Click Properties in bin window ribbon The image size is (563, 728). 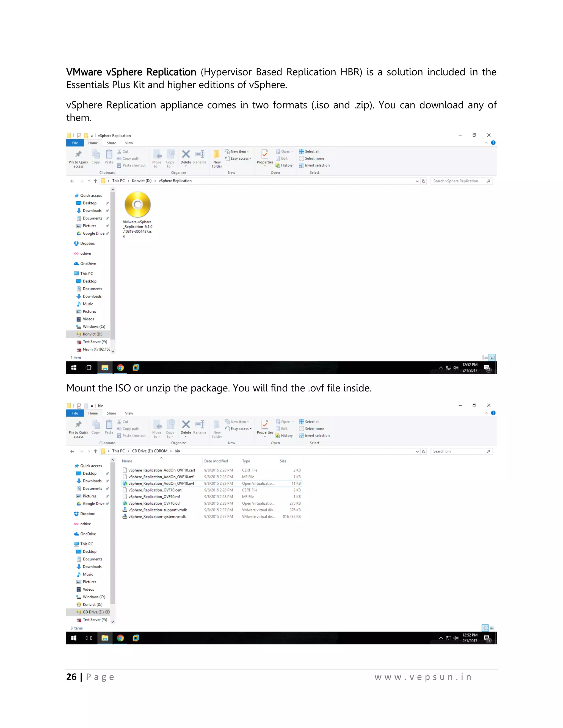point(265,428)
